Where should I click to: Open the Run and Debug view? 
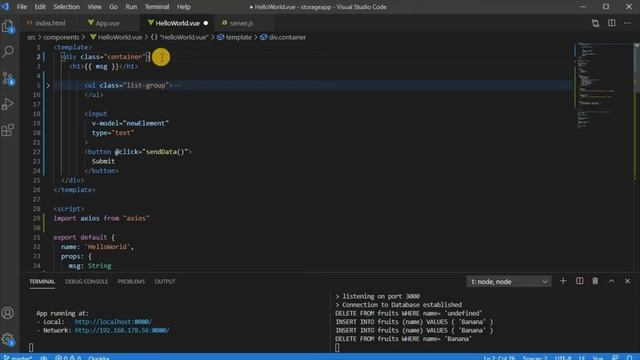(8, 104)
